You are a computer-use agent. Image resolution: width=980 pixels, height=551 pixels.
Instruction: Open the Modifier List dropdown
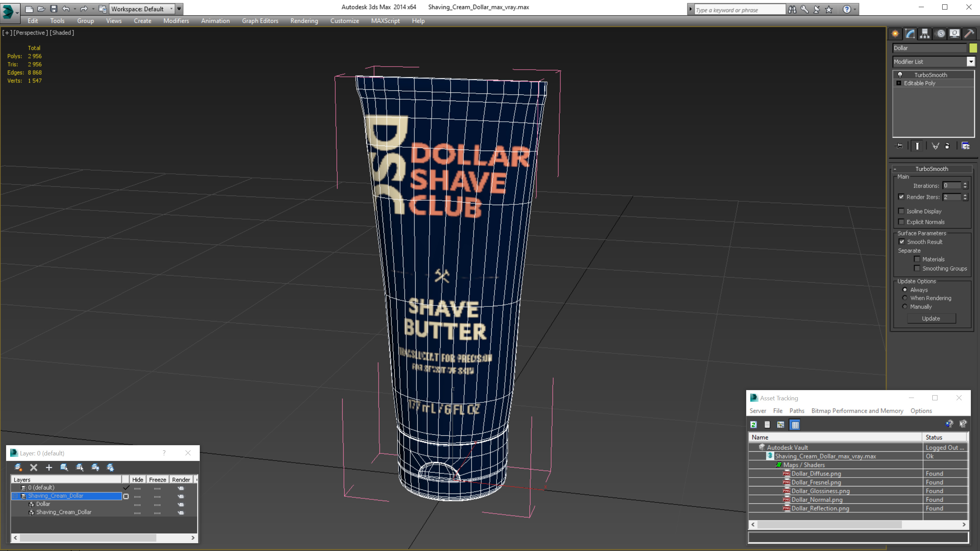971,62
